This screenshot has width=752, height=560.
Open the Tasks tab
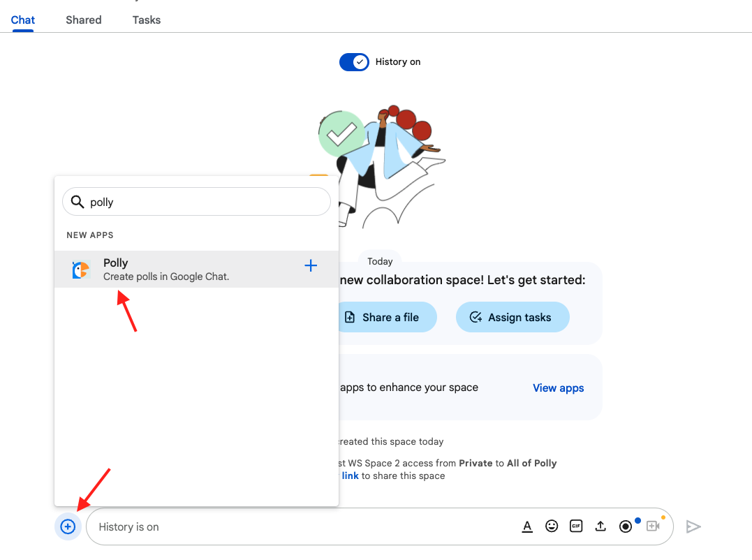(x=147, y=20)
